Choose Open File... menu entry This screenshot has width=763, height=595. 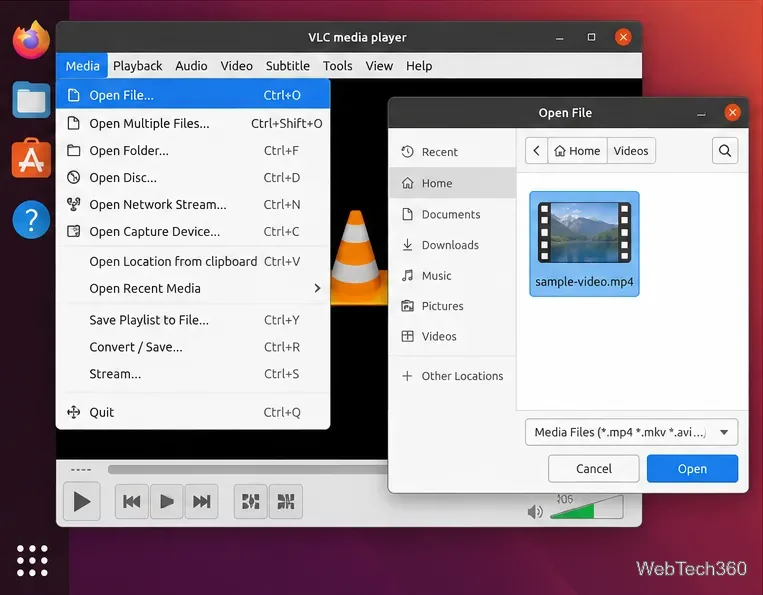(193, 95)
